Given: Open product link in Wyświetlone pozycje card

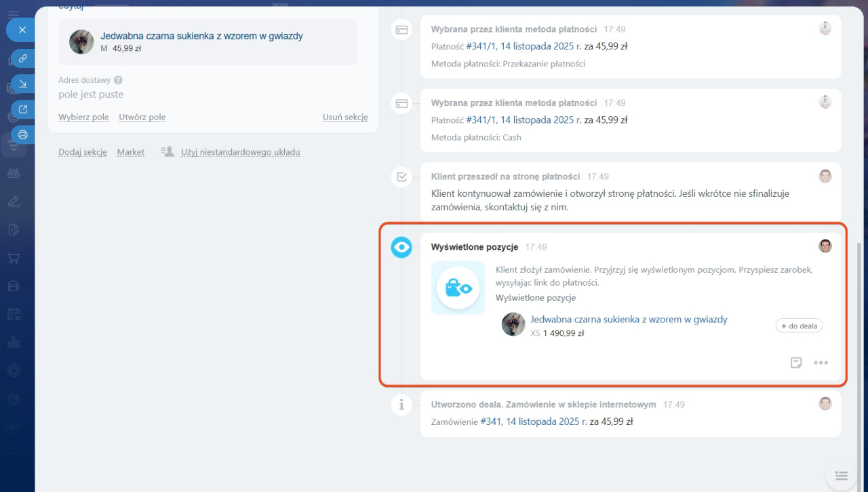Looking at the screenshot, I should pos(628,319).
